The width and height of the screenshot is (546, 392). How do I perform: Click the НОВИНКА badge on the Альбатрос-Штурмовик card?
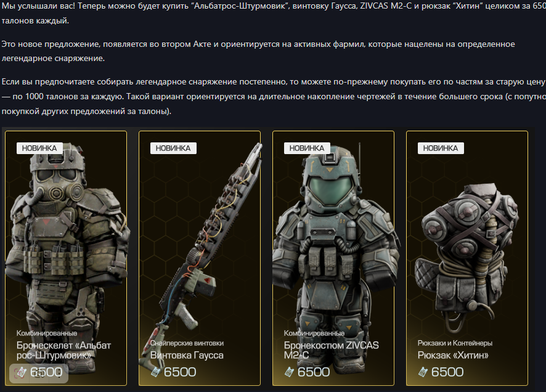click(39, 149)
